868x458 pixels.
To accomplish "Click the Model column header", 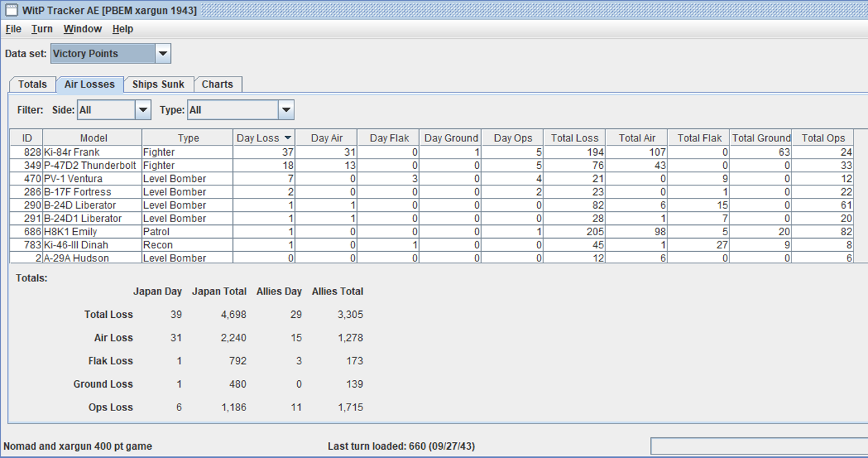I will click(x=93, y=138).
